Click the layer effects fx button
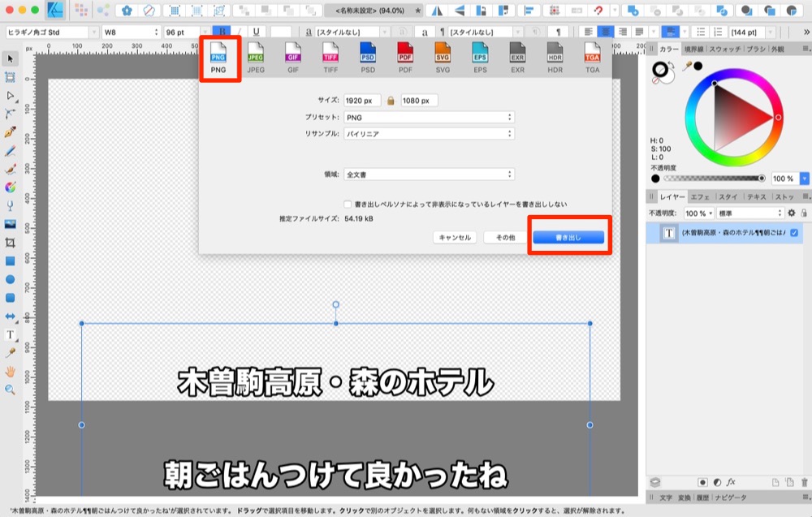 (731, 482)
